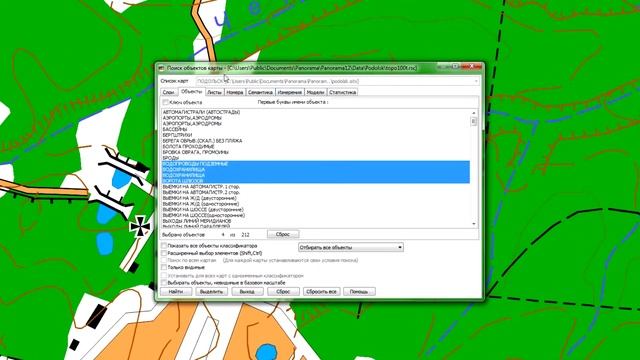Select ВЫЕМКИ НА ШОССЕ (двусторонние) row

(316, 209)
